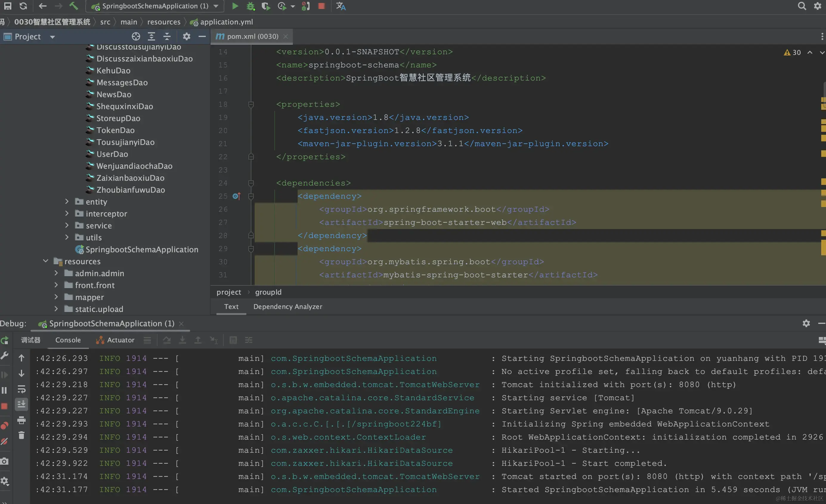Print the console output
Viewport: 826px width, 504px height.
(x=21, y=420)
